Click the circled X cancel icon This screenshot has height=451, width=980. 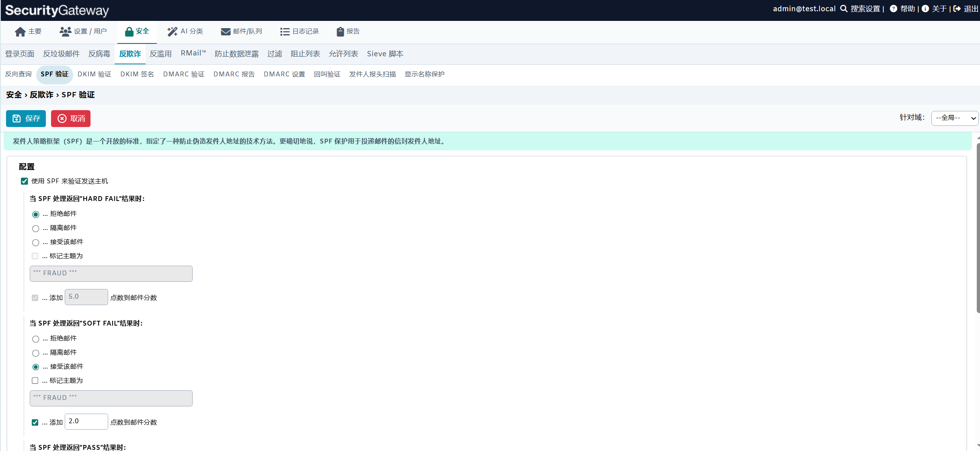[x=62, y=119]
